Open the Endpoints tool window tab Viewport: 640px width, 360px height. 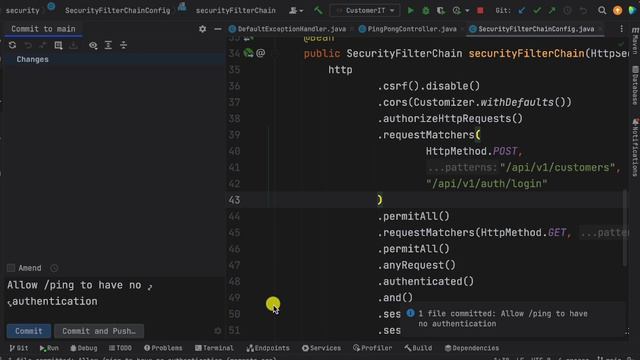(268, 348)
